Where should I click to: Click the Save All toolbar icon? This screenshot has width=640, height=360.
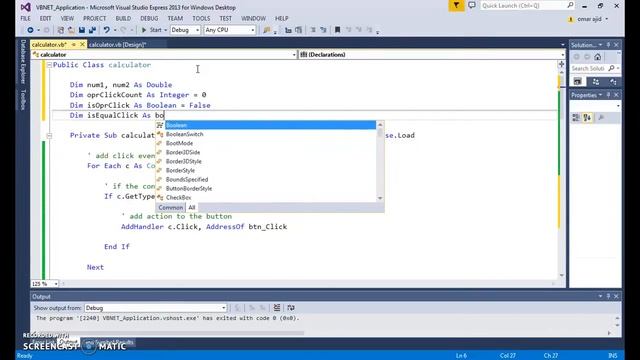(92, 30)
